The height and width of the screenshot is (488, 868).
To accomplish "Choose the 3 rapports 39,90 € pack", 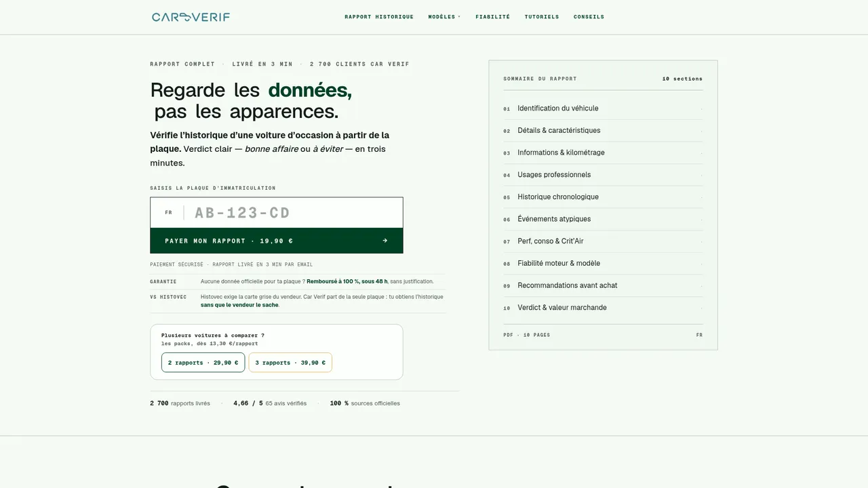I will (x=290, y=363).
